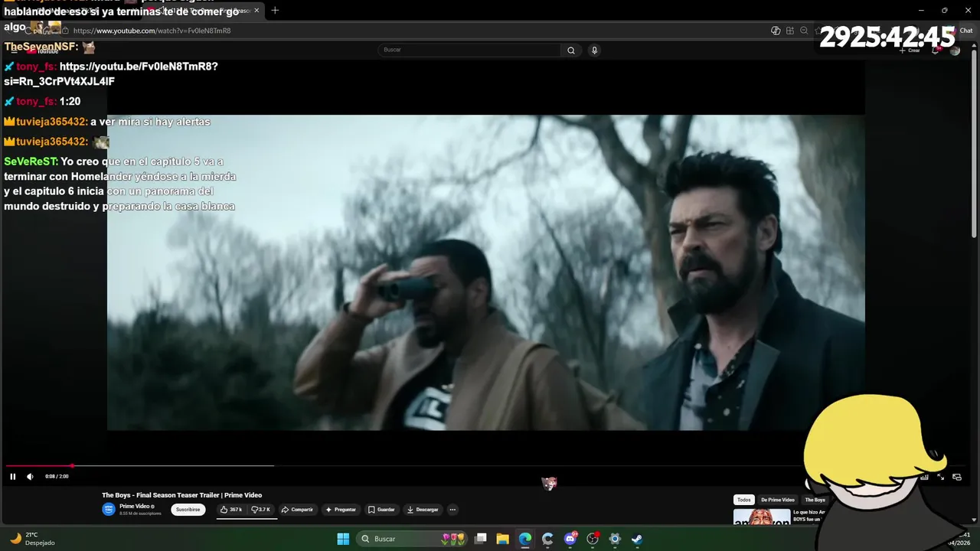Image resolution: width=980 pixels, height=551 pixels.
Task: Open Task View on the taskbar
Action: [481, 539]
